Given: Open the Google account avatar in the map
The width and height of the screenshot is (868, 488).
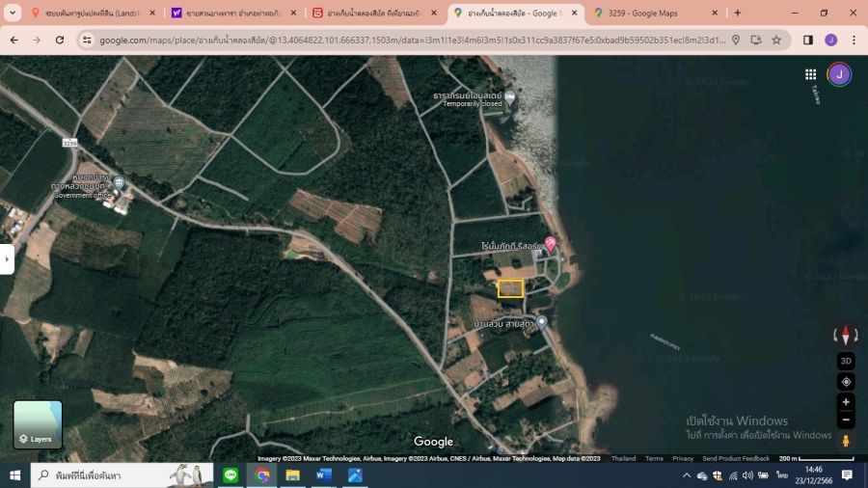Looking at the screenshot, I should 839,74.
